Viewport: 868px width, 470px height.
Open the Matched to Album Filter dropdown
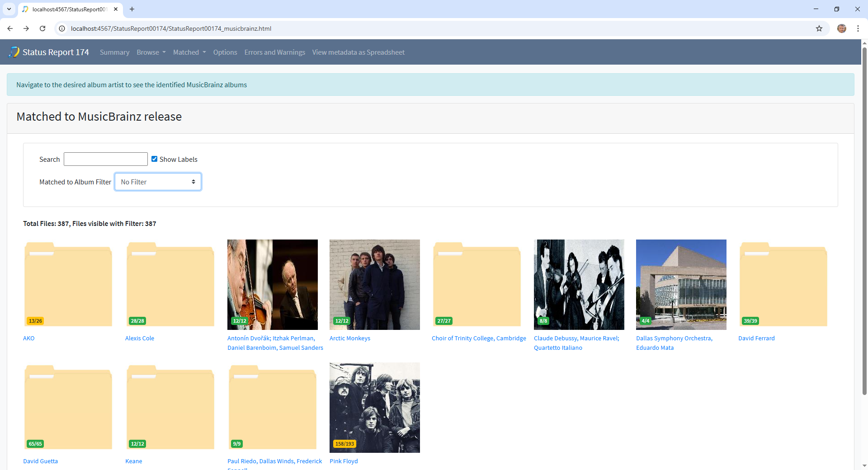coord(158,182)
